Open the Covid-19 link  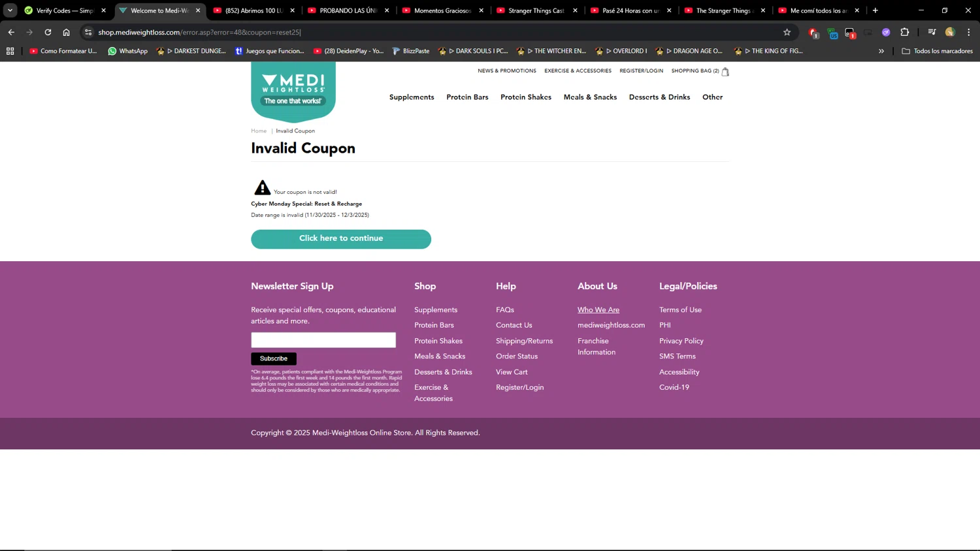coord(674,388)
